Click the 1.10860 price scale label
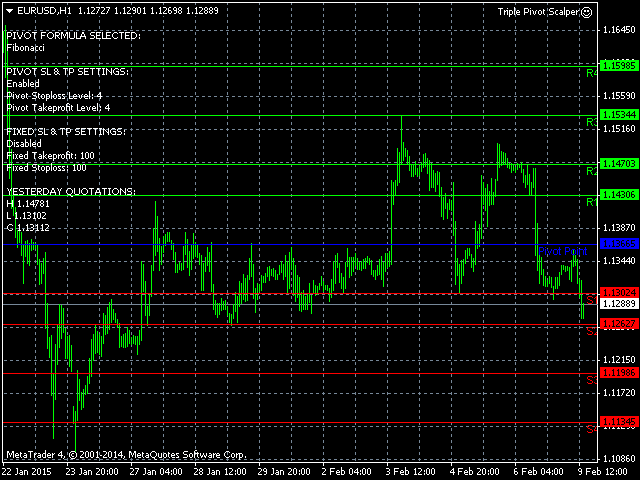Screen dimensions: 640x480 point(619,459)
